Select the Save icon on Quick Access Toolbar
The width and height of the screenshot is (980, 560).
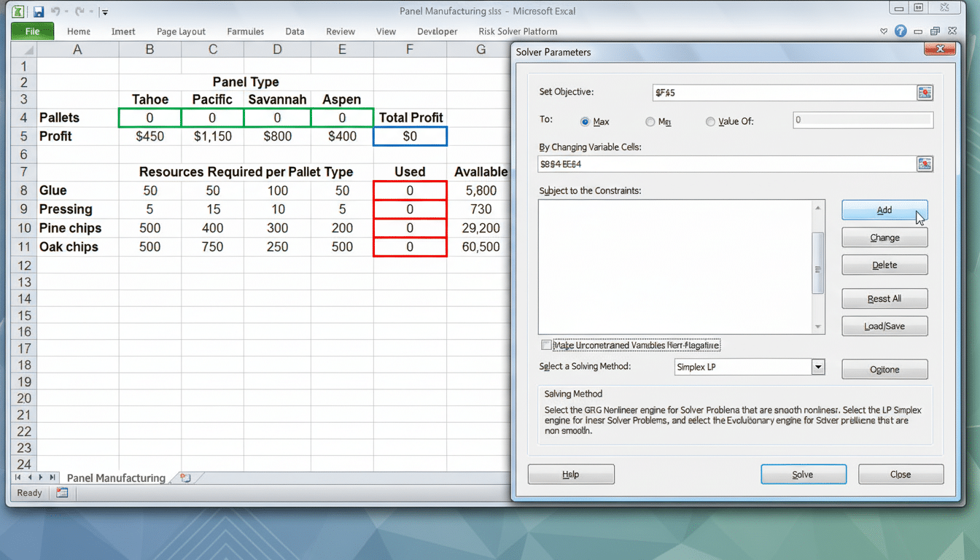point(39,12)
